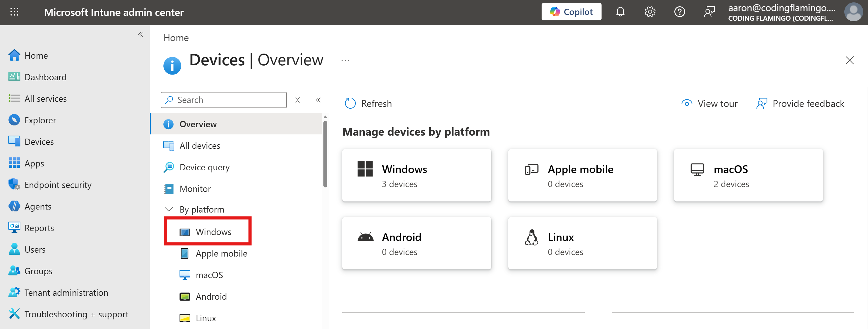Select Overview in the Devices menu

[x=236, y=124]
